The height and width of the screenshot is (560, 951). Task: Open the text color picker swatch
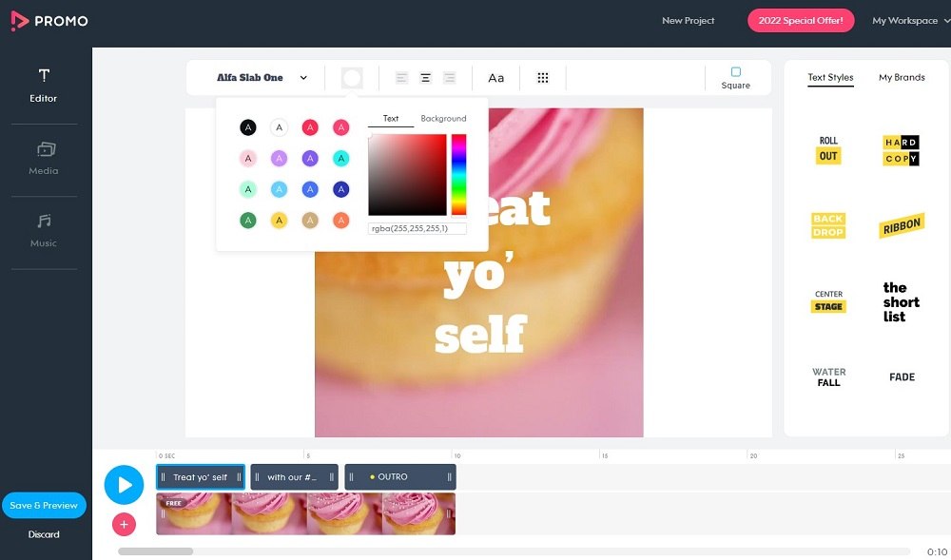pyautogui.click(x=352, y=77)
